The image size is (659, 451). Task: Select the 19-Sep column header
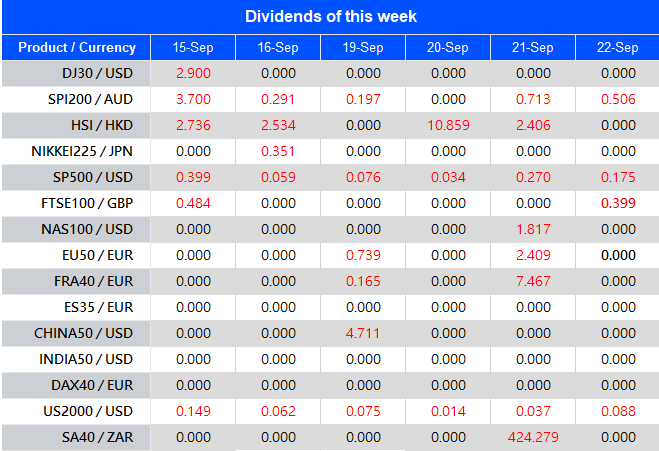363,48
